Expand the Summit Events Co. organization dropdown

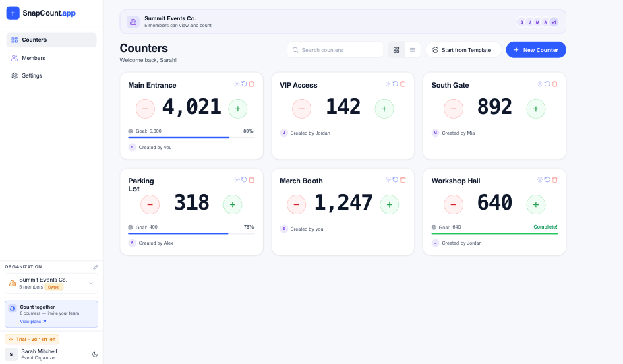pyautogui.click(x=91, y=283)
